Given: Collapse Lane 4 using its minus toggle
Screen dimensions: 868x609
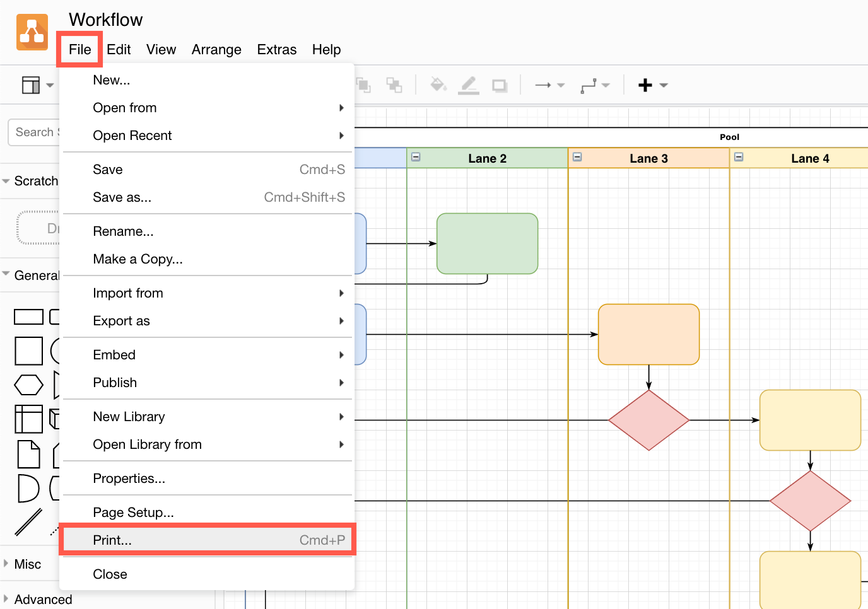Looking at the screenshot, I should (x=739, y=157).
